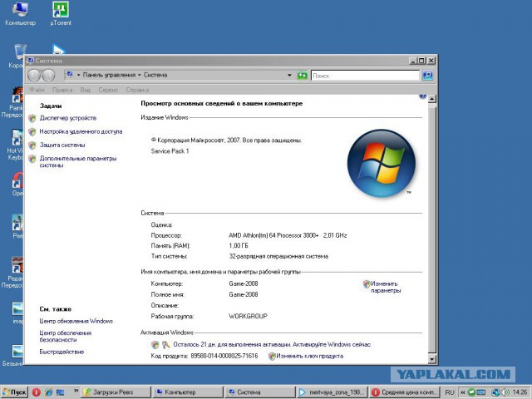Open the root dropdown arrow before Панель управления

78,75
